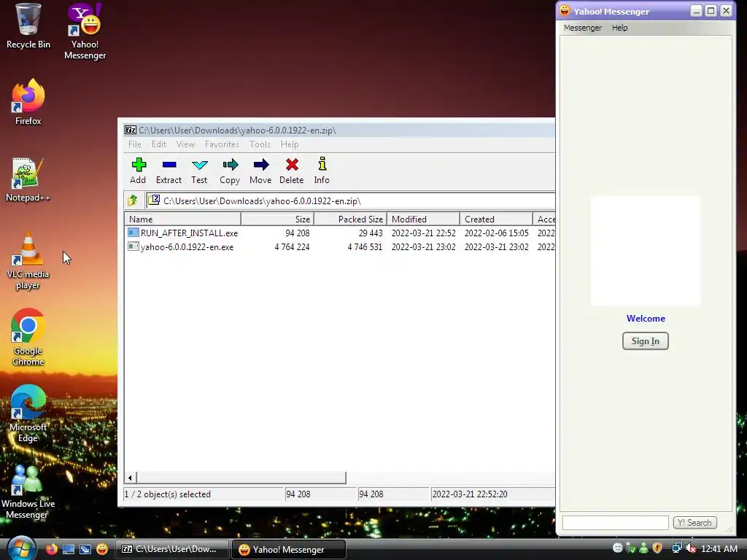747x560 pixels.
Task: Click the Delete toolbar icon in 7-Zip
Action: [x=292, y=171]
